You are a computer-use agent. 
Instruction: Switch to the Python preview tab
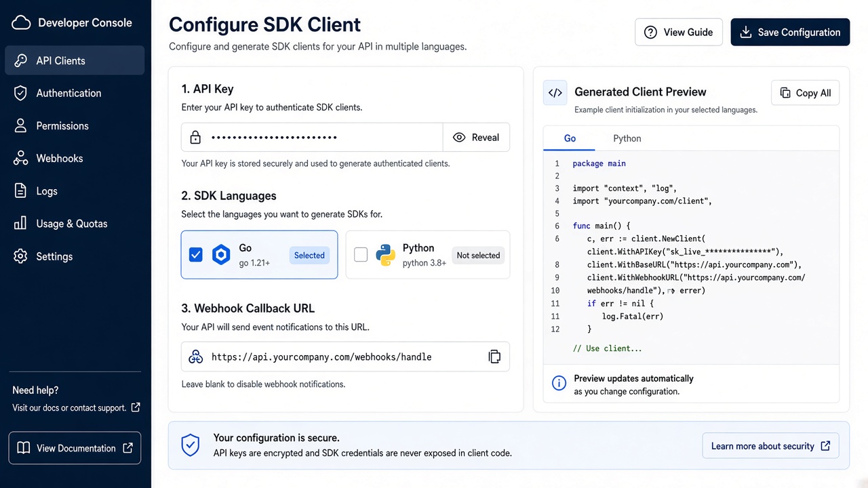[x=627, y=138]
